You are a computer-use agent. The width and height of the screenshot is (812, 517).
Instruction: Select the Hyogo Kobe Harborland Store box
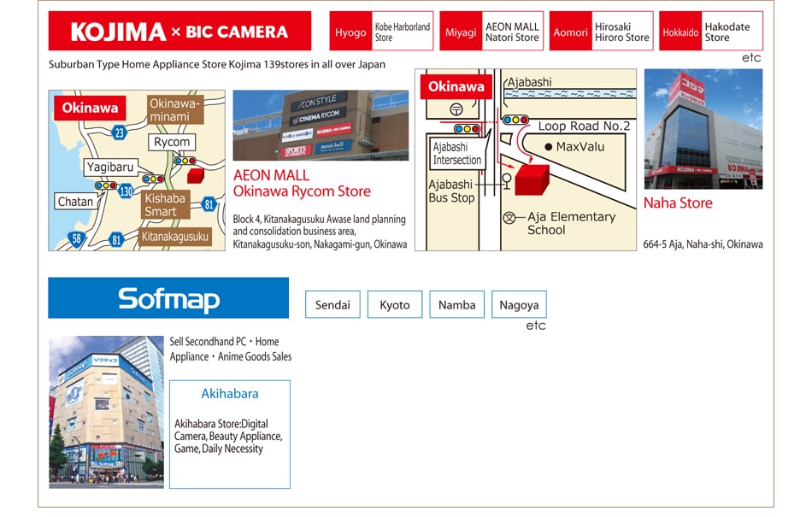[x=381, y=32]
